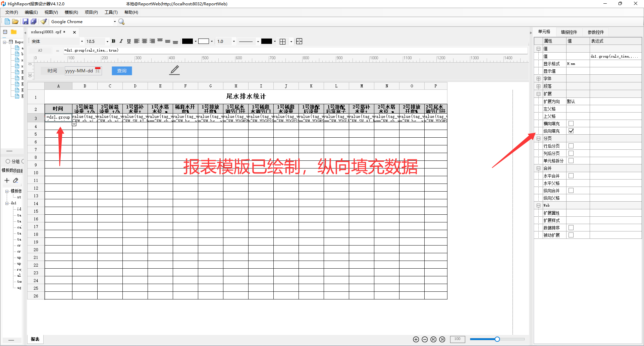Uncheck the 纵向填充 checkbox
Screen dimensions: 644x346
pos(571,131)
